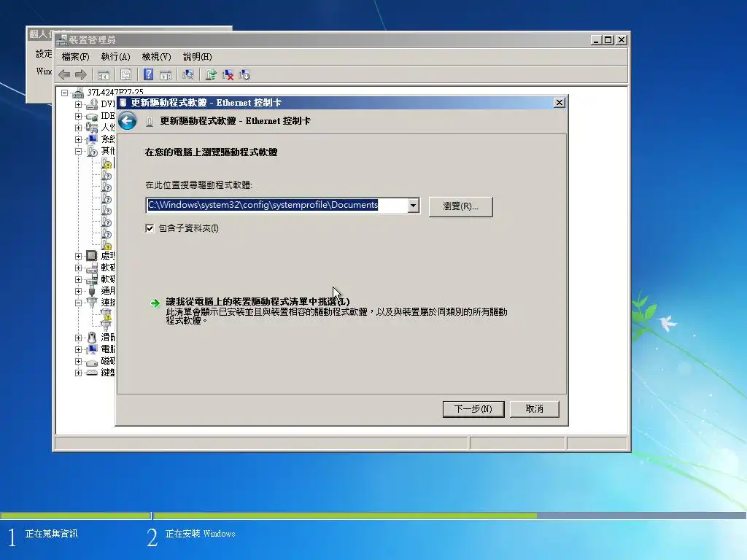
Task: Select the USB controller plug category icon
Action: pyautogui.click(x=92, y=291)
